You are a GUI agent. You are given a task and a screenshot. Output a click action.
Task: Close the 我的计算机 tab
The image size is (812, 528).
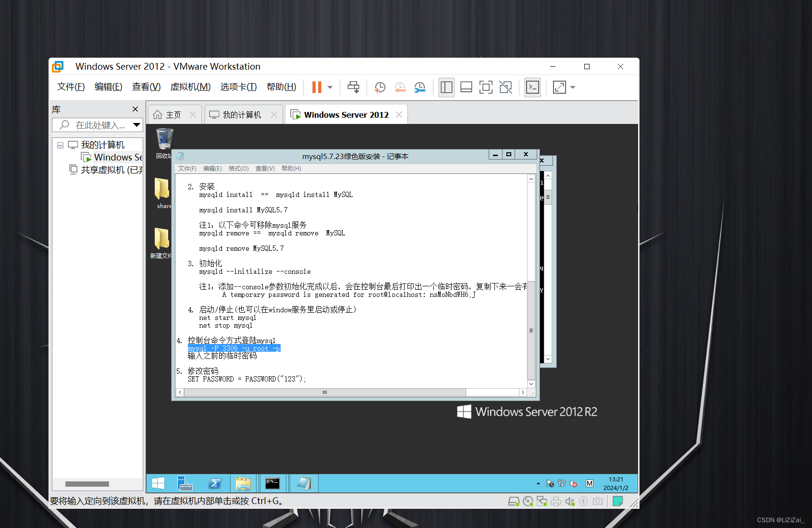pyautogui.click(x=274, y=115)
